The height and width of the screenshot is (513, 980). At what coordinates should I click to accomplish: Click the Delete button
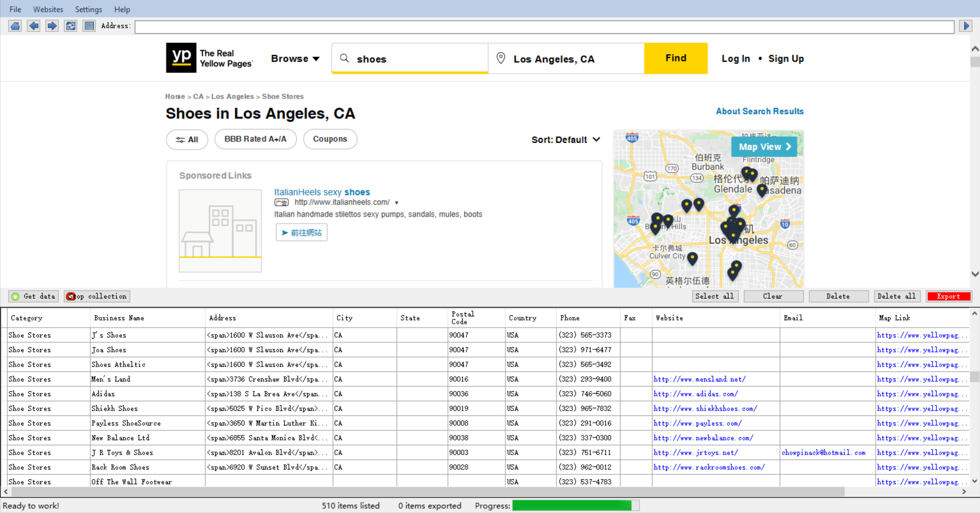[x=838, y=296]
